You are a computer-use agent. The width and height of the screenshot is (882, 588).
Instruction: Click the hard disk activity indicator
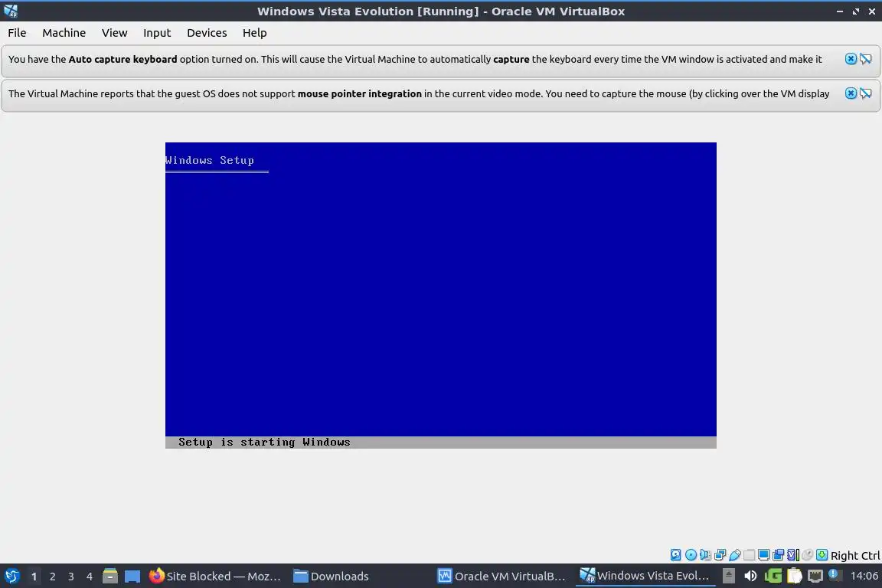click(x=675, y=555)
